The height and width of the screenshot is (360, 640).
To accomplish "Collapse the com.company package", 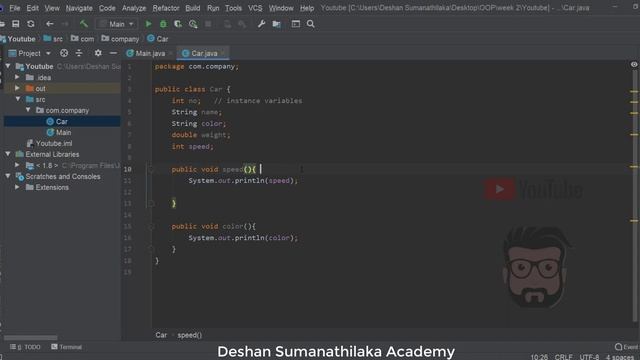I will [x=28, y=110].
